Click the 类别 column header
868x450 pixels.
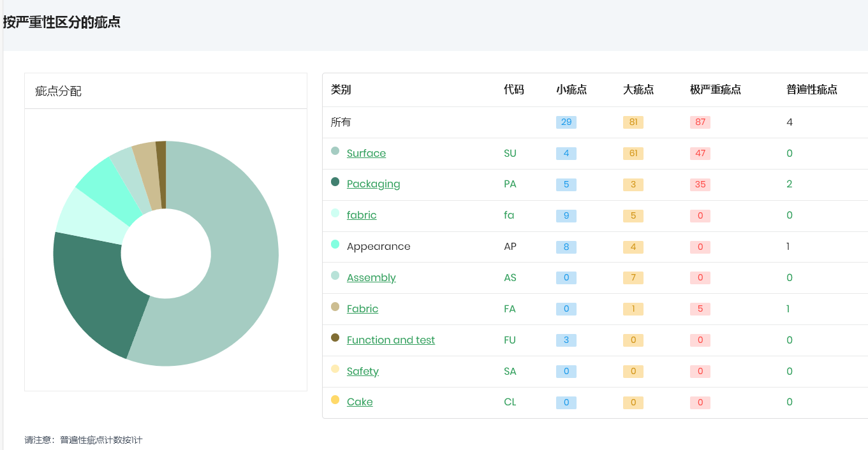[341, 90]
